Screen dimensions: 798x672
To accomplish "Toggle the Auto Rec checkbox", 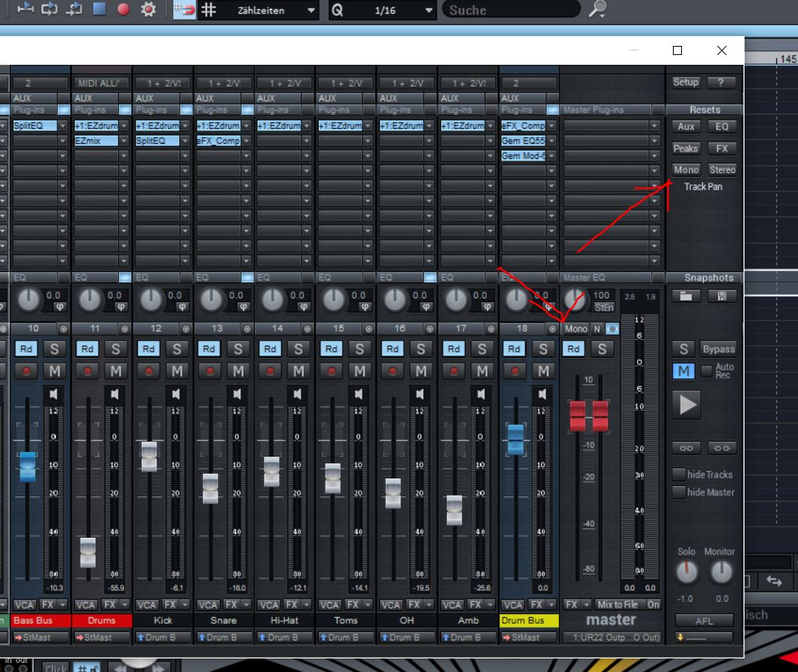I will click(x=706, y=371).
